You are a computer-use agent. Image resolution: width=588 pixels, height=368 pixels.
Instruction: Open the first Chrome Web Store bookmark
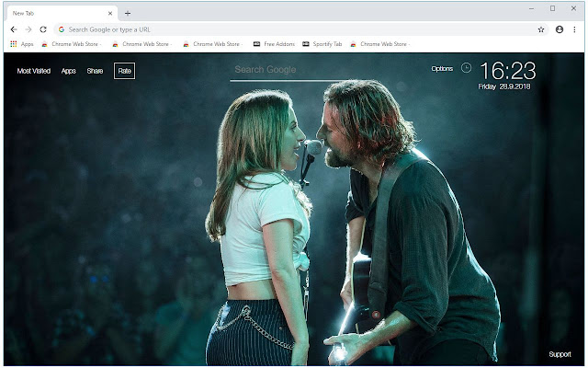pos(72,44)
